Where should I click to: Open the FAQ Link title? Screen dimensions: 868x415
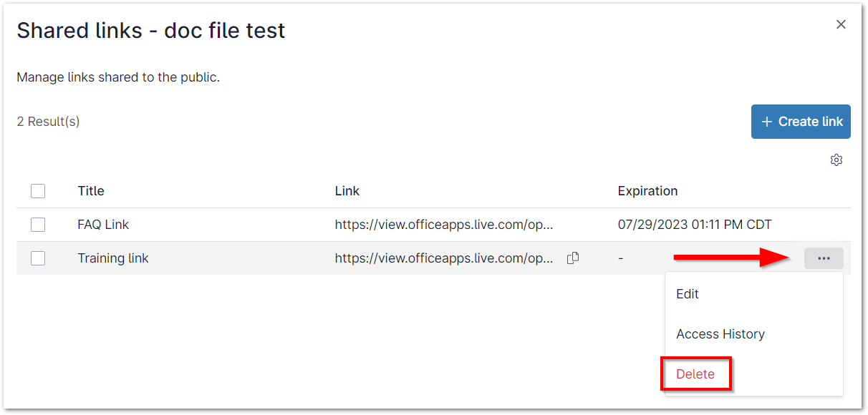103,224
